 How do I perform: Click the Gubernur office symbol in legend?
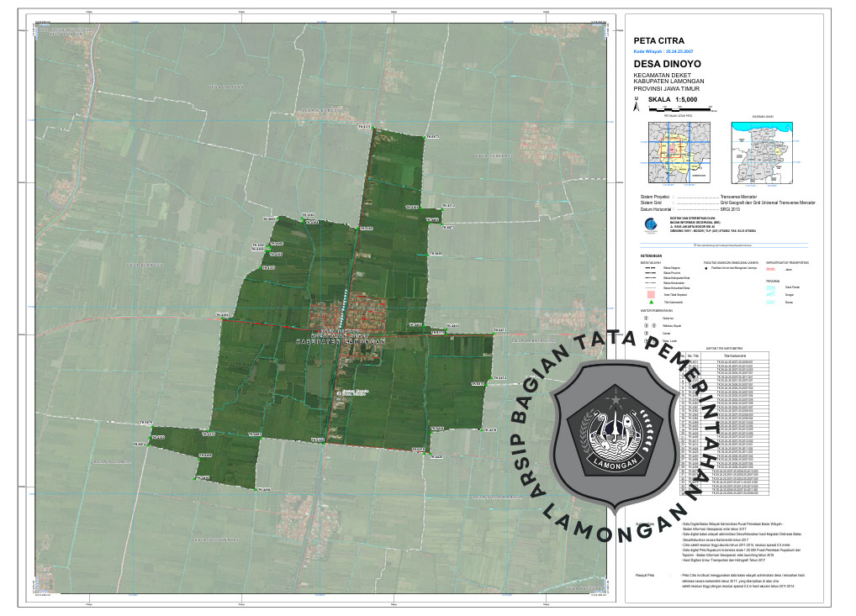[x=647, y=319]
